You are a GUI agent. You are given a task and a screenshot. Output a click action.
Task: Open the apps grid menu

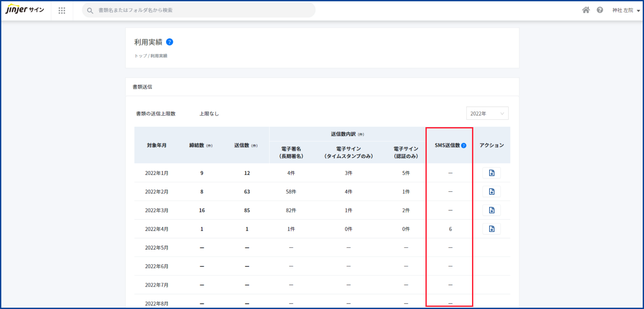pos(62,10)
